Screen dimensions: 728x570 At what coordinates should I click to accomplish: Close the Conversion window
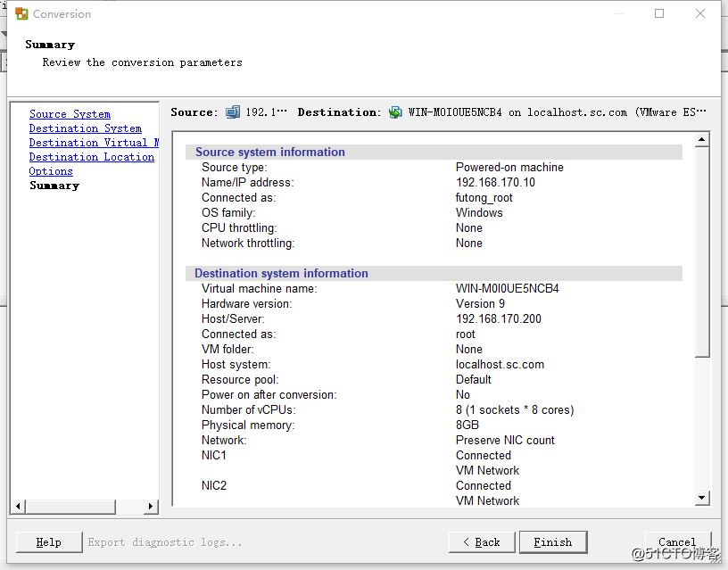[x=700, y=13]
